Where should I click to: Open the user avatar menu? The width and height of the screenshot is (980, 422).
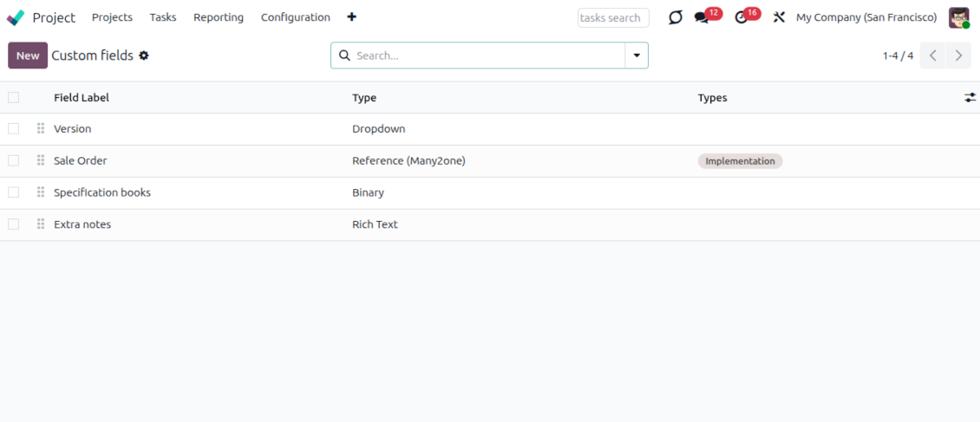tap(958, 17)
